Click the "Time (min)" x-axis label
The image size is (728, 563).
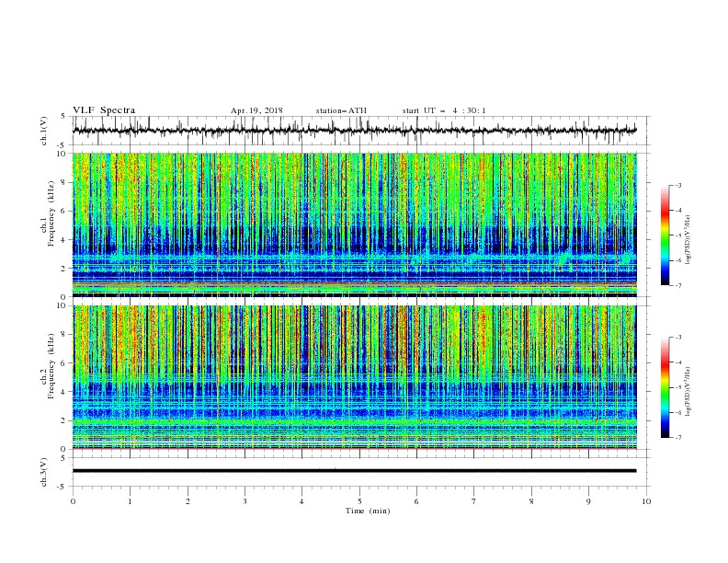[x=368, y=511]
